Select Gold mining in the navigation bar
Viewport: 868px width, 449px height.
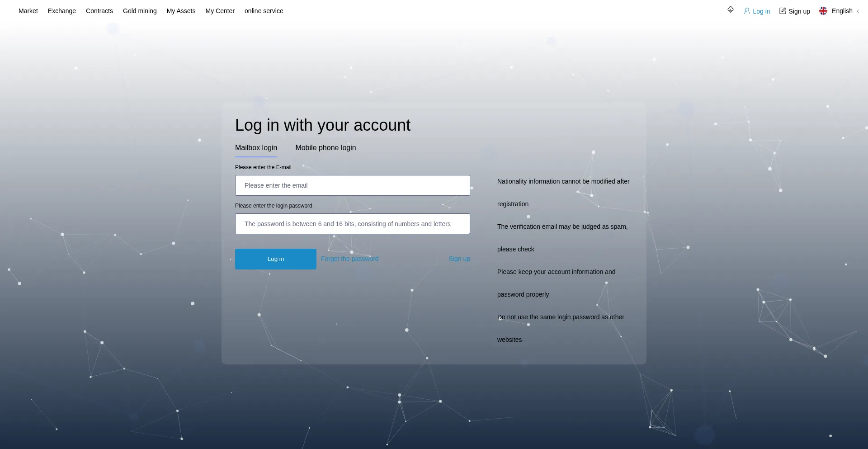(x=140, y=11)
